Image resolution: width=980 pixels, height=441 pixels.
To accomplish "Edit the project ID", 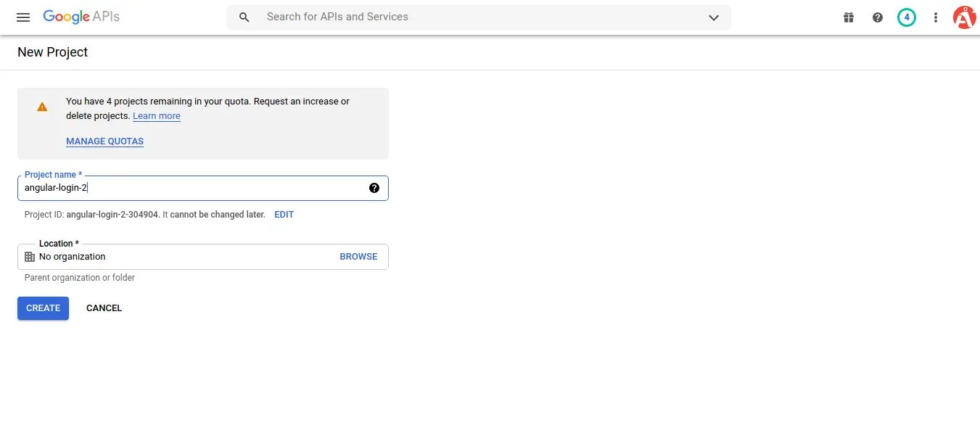I will coord(284,215).
